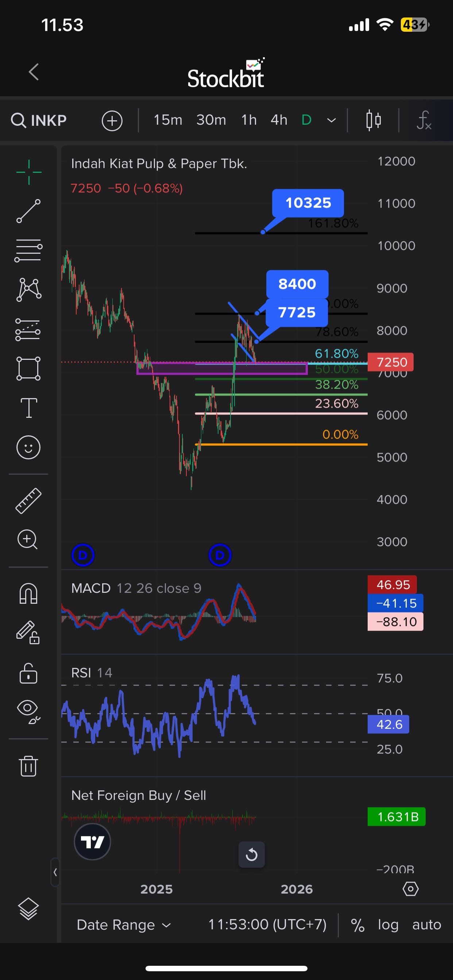Click the RSI value 42.6 label
Viewport: 453px width, 980px height.
[388, 724]
